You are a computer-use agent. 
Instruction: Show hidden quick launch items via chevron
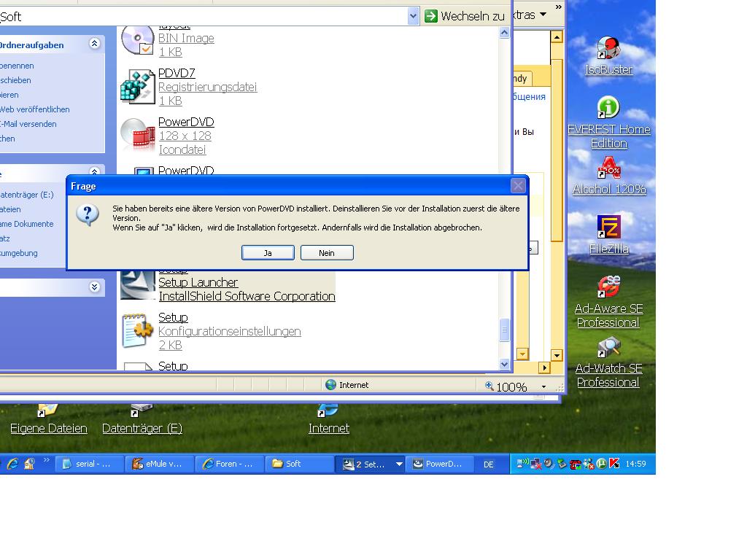pyautogui.click(x=46, y=460)
